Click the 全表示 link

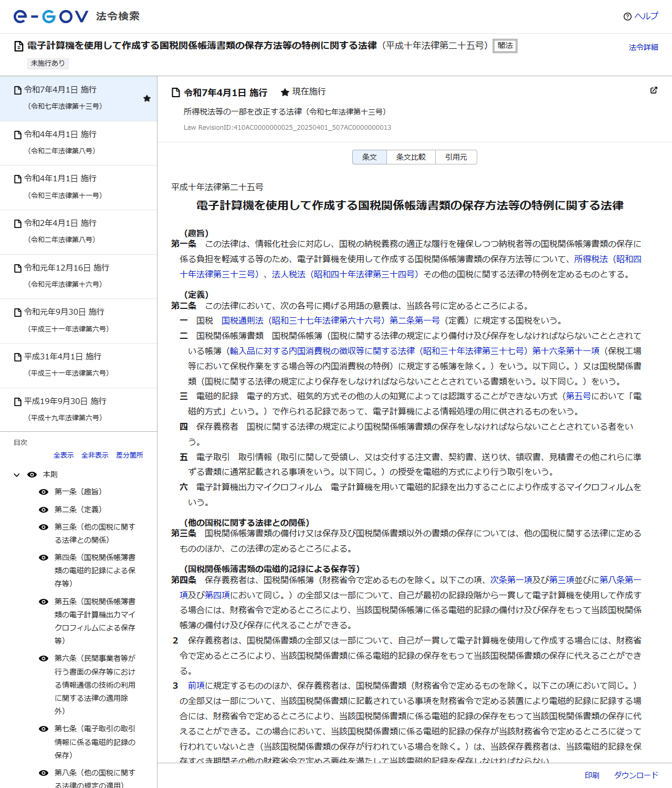pyautogui.click(x=64, y=455)
